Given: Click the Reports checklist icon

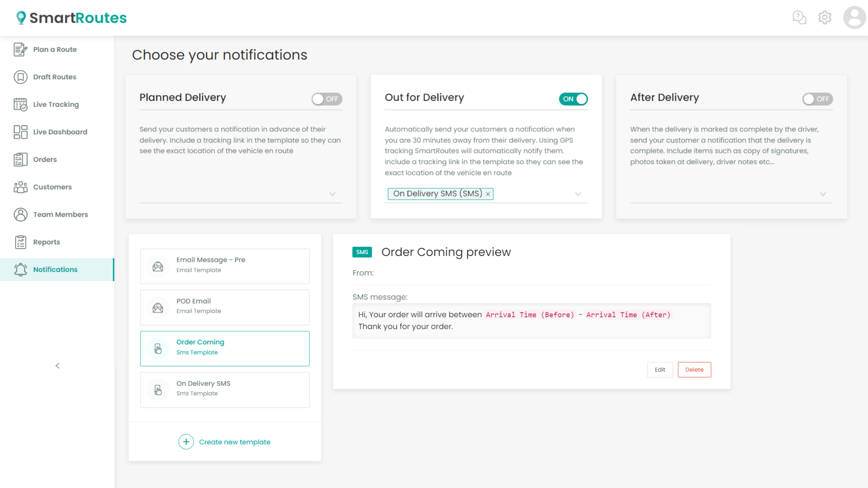Looking at the screenshot, I should (21, 242).
